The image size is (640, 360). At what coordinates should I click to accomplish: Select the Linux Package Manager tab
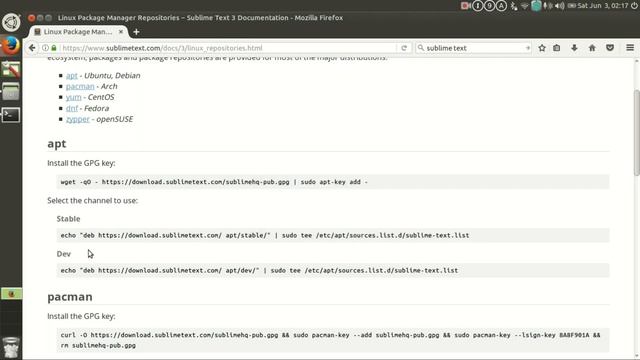tap(78, 32)
